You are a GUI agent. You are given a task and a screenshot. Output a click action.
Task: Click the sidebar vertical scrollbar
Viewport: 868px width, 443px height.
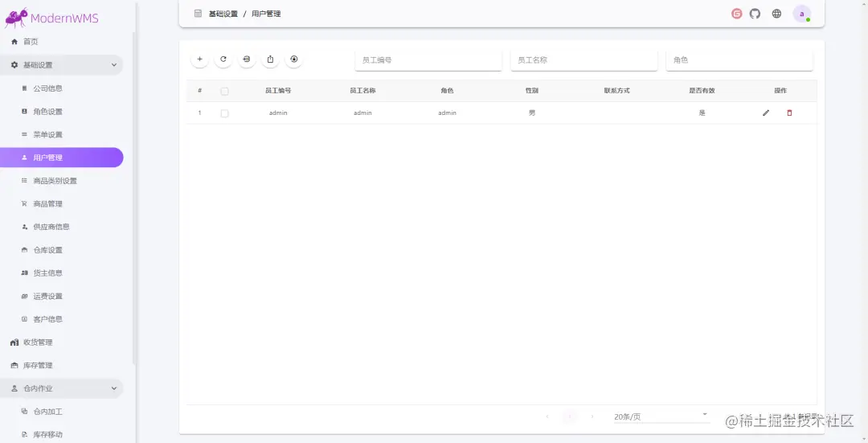point(133,199)
